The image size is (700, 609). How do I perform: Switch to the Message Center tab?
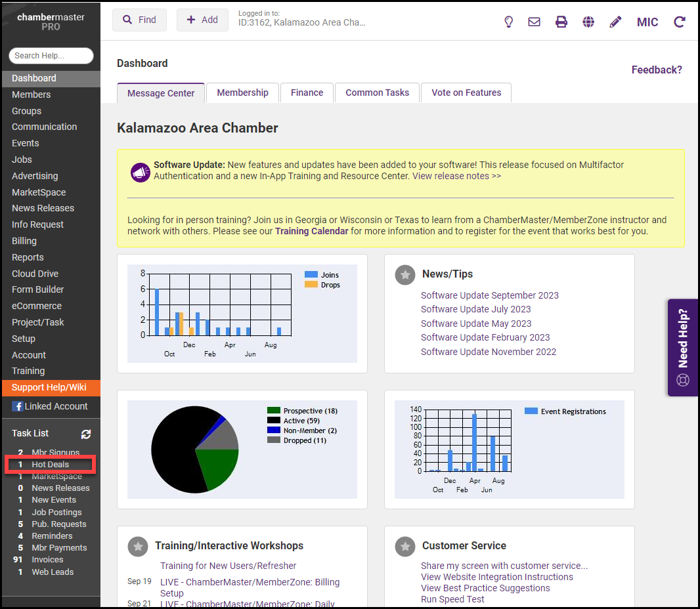point(161,93)
